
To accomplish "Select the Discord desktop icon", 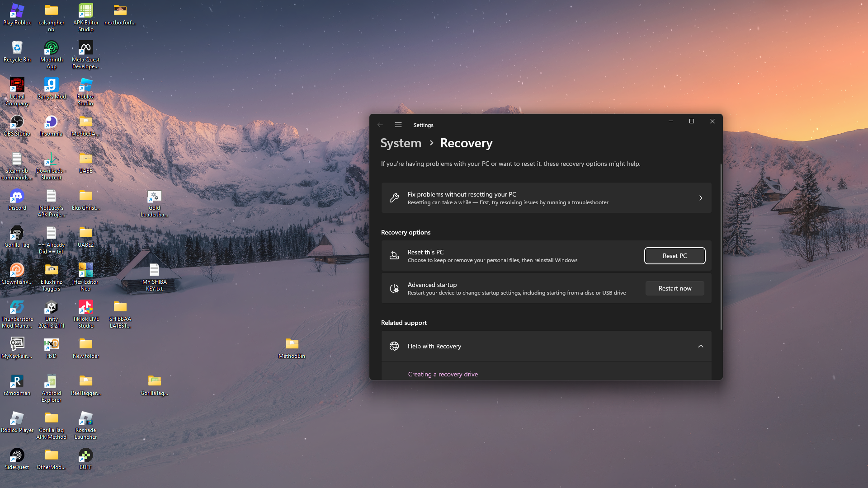I will pos(17,197).
